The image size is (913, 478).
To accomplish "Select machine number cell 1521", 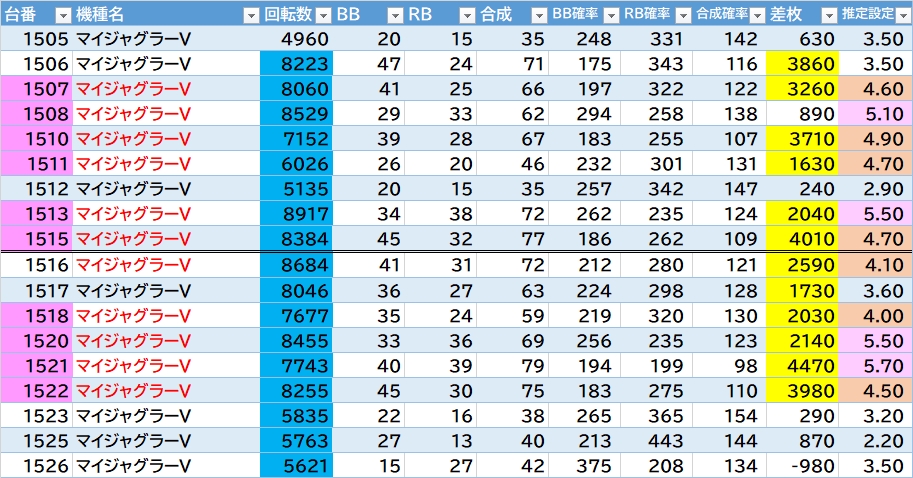I will (x=36, y=366).
